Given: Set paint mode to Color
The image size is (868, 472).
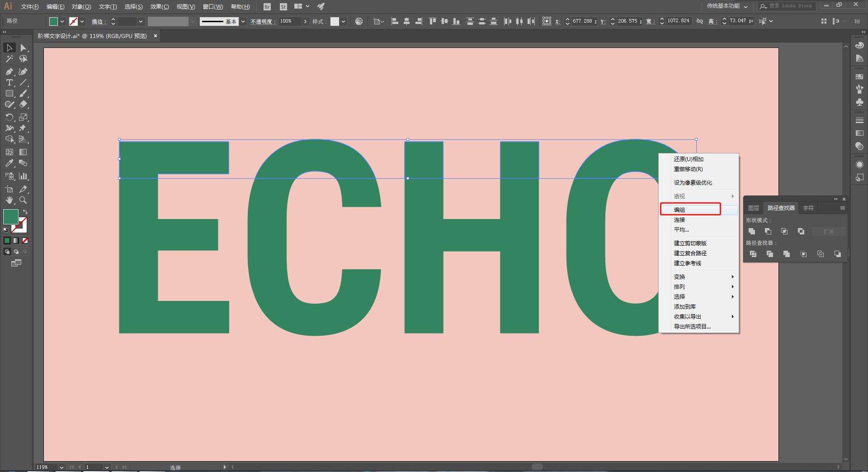Looking at the screenshot, I should point(7,241).
